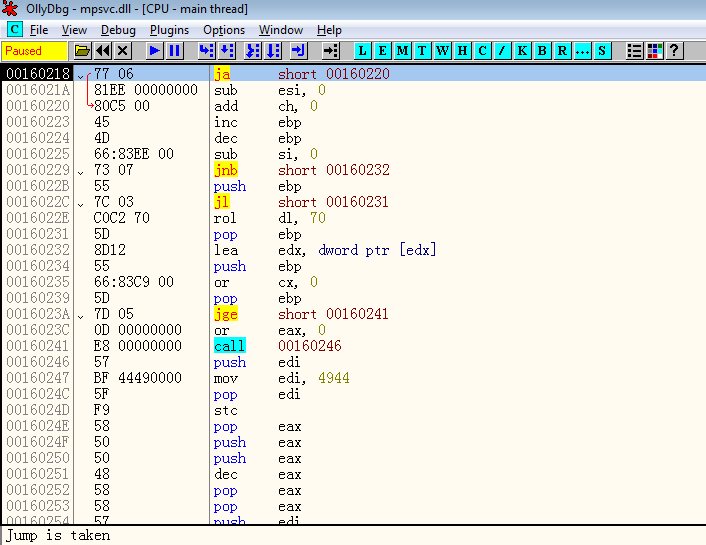Run the program with play icon
The image size is (706, 545).
point(155,50)
